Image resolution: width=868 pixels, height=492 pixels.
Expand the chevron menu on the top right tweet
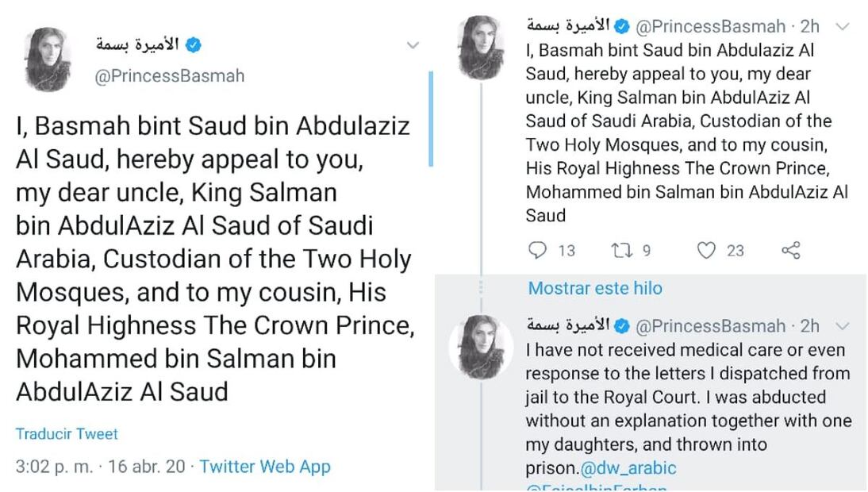pyautogui.click(x=843, y=27)
